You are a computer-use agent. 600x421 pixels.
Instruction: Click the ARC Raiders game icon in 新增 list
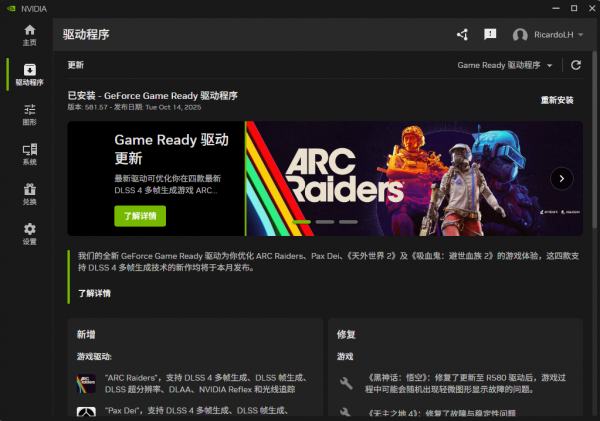87,383
